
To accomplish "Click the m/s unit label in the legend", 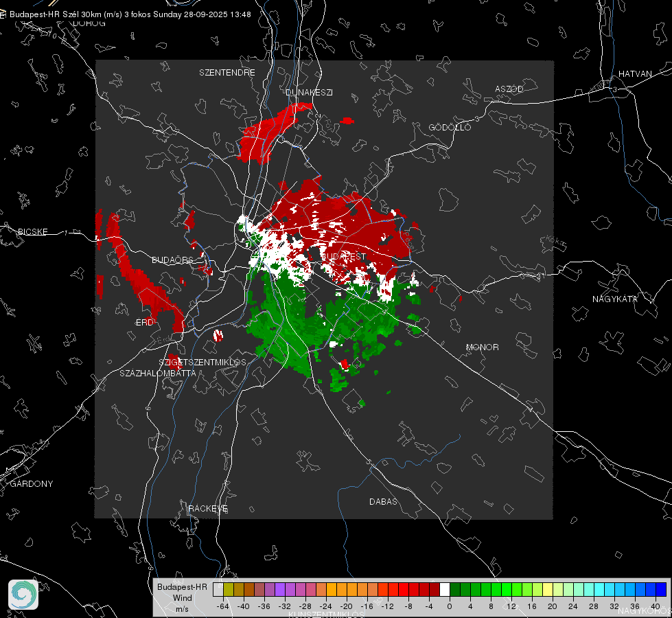I will (x=182, y=609).
